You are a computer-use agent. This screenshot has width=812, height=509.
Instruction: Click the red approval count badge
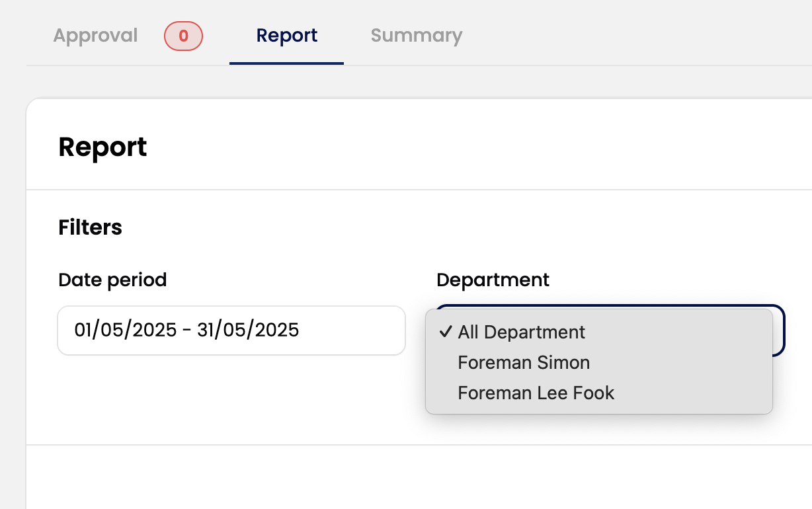coord(183,36)
